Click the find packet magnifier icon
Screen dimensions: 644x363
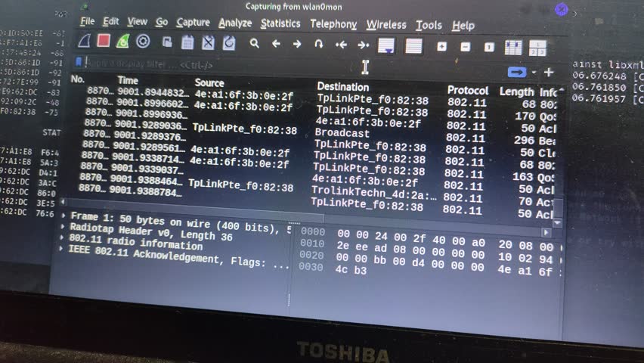(255, 44)
